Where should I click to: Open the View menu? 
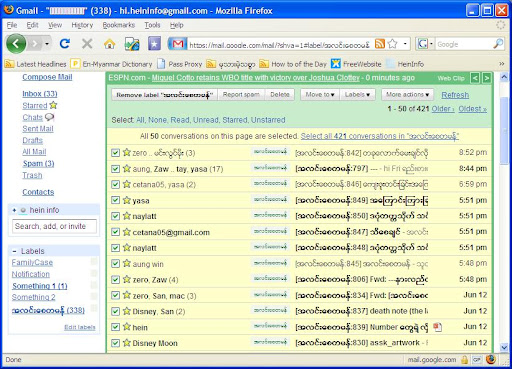pos(55,25)
